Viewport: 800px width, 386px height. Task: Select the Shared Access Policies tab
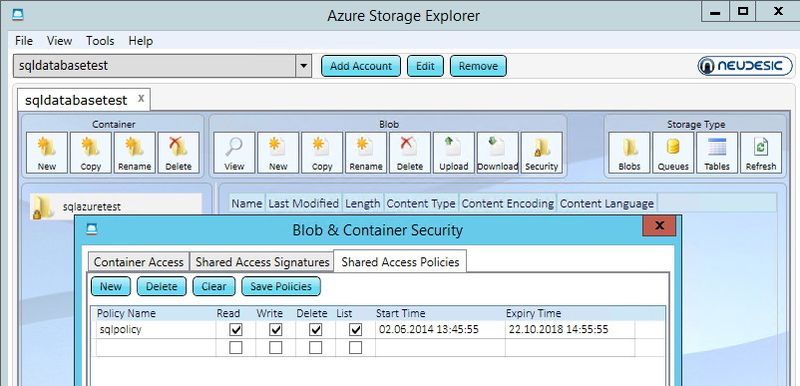click(x=400, y=262)
